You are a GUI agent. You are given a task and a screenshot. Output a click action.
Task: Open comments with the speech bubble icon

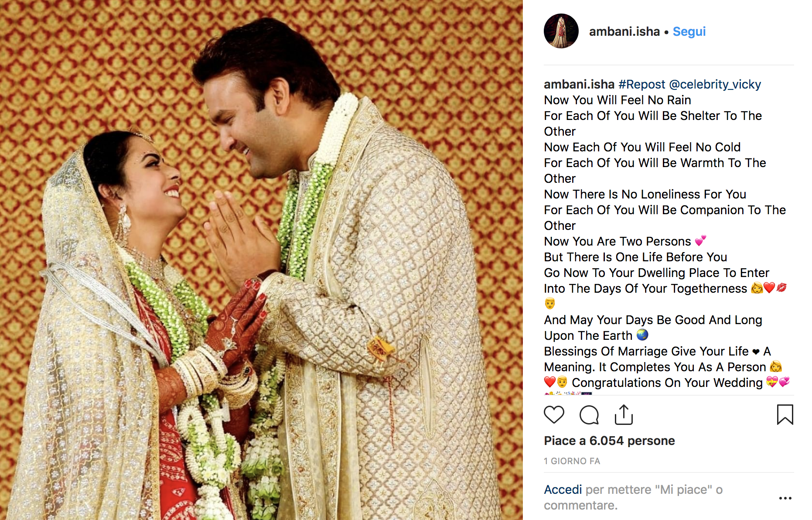(589, 415)
